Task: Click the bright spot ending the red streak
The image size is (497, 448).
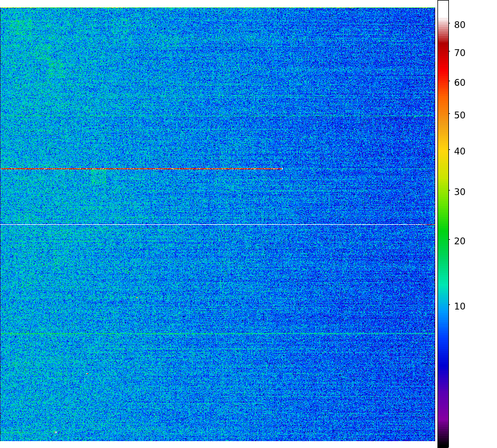Action: tap(281, 169)
